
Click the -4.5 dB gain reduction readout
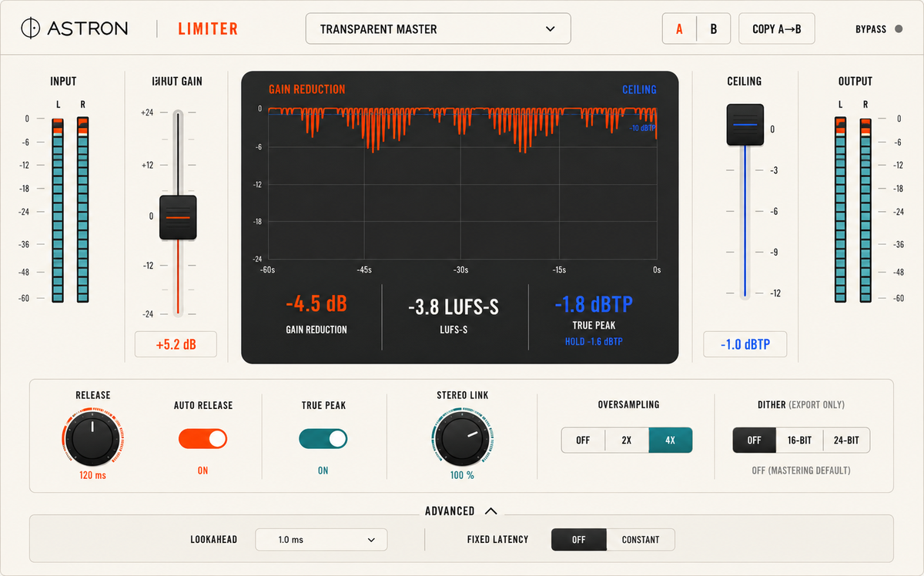pos(316,305)
